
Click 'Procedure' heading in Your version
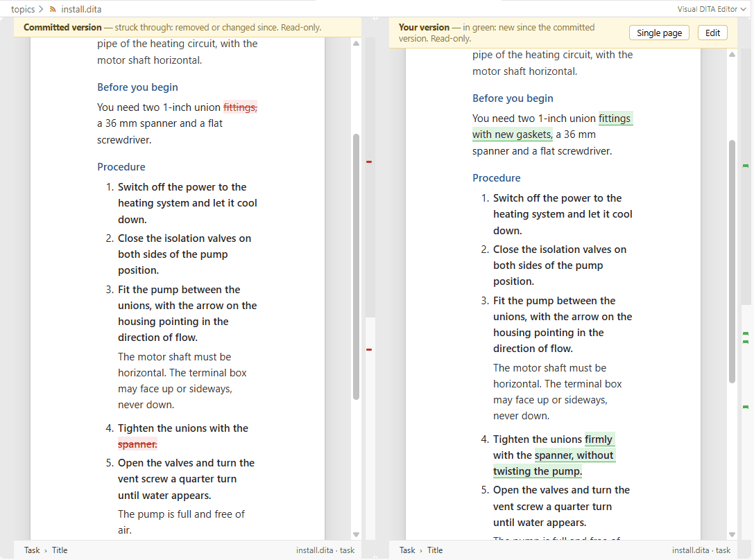tap(496, 177)
